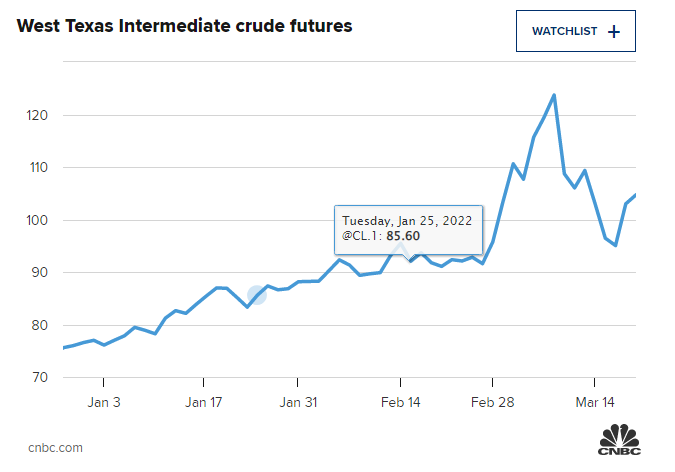
Task: Click the CNBC peacock logo
Action: pyautogui.click(x=619, y=441)
